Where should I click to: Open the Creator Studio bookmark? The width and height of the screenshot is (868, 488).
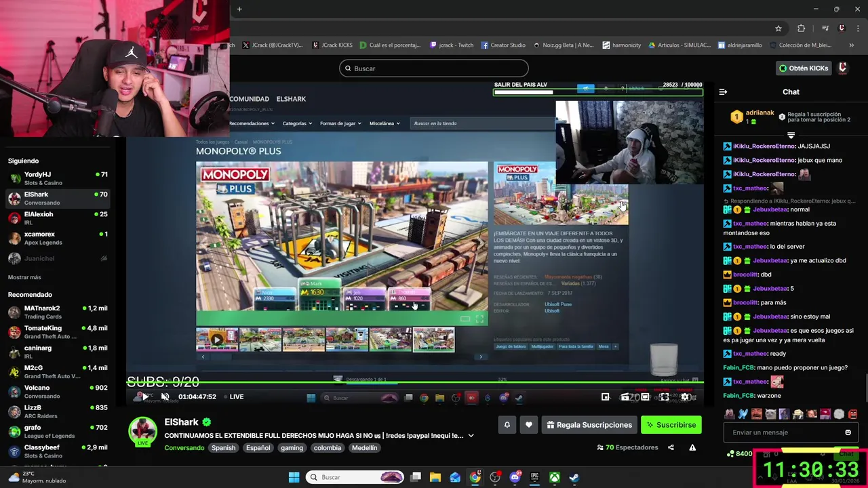click(x=503, y=45)
